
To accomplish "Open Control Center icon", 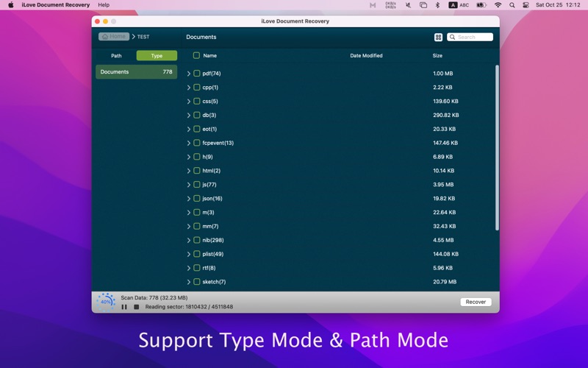I will click(x=526, y=5).
